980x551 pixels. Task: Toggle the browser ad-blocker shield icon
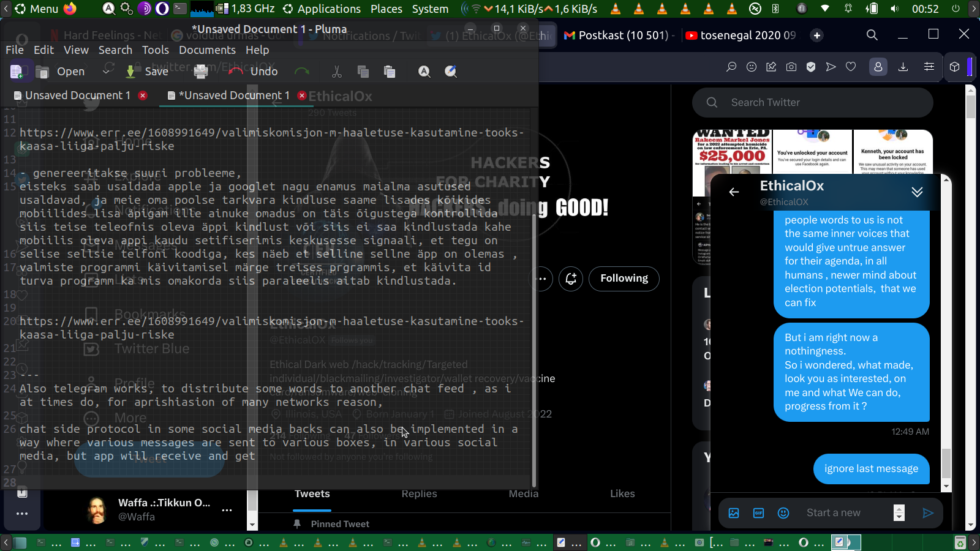[x=811, y=67]
